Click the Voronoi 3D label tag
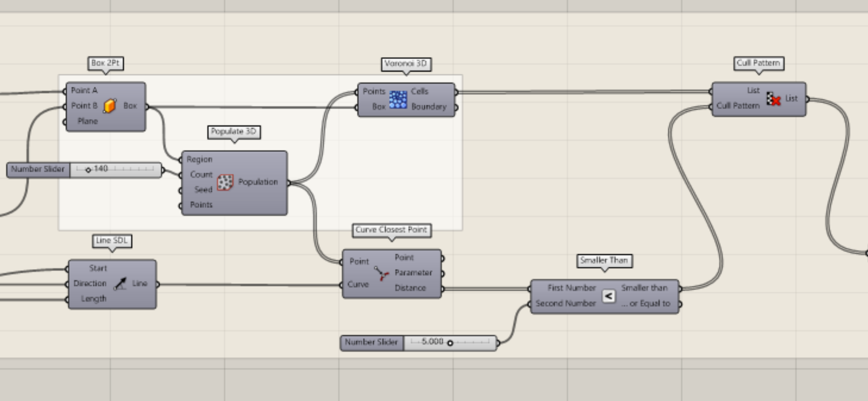The width and height of the screenshot is (868, 401). click(406, 64)
